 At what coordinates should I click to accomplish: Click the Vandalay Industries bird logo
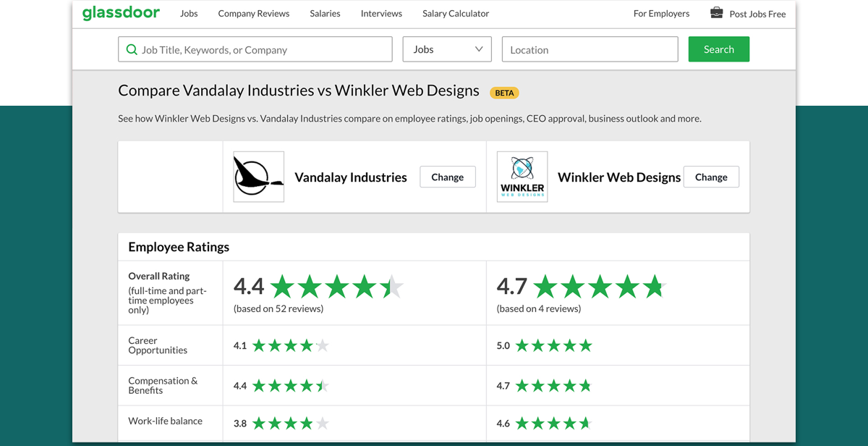pyautogui.click(x=259, y=177)
